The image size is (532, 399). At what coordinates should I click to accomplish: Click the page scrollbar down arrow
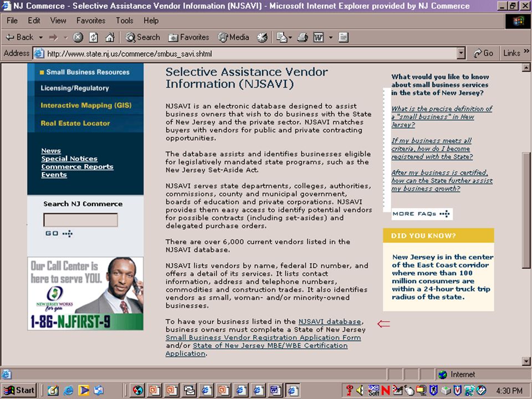click(526, 361)
